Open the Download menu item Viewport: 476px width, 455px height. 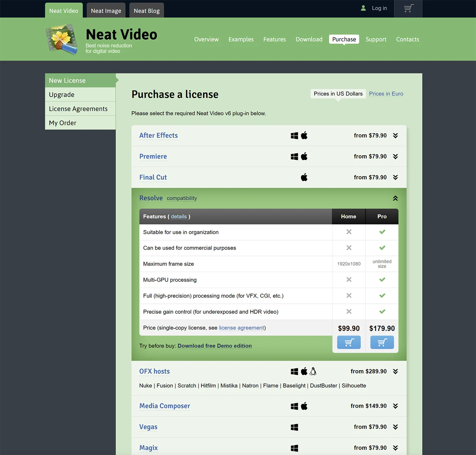(x=309, y=39)
